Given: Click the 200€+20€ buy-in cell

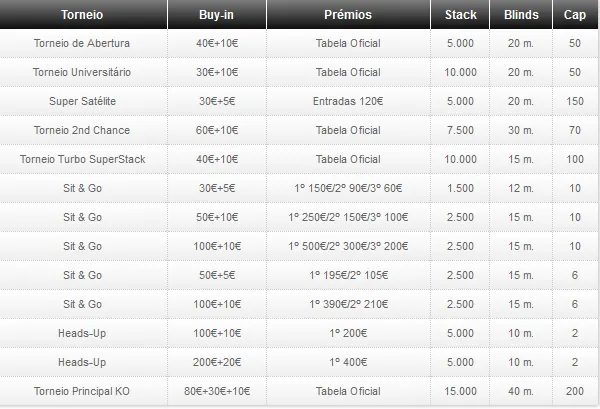Looking at the screenshot, I should tap(217, 362).
